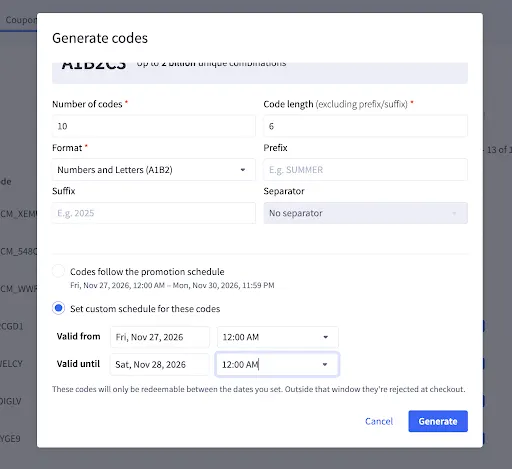
Task: Open the Separator dropdown
Action: click(x=365, y=213)
